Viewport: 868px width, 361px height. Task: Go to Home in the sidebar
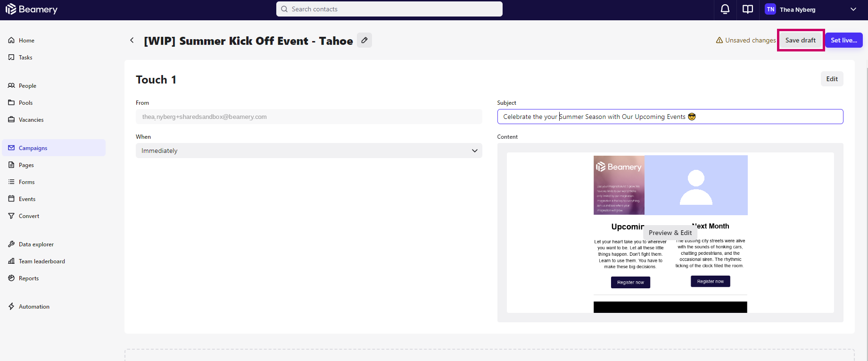click(x=54, y=40)
